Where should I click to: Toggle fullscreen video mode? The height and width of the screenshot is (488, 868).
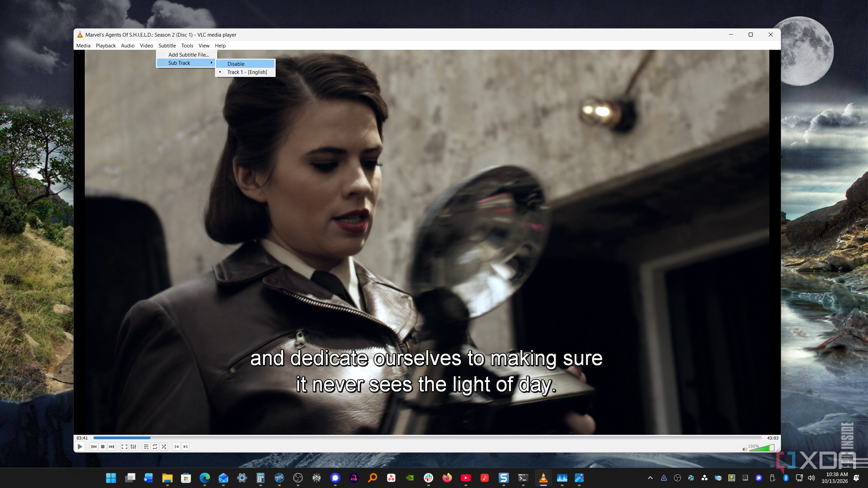pyautogui.click(x=124, y=447)
